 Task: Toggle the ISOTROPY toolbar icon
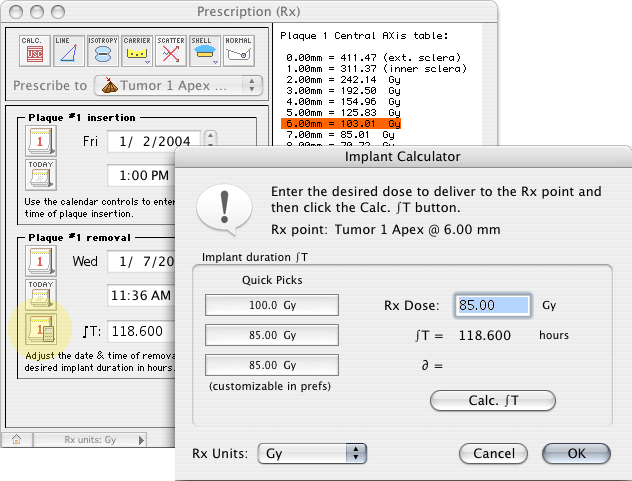(x=103, y=51)
